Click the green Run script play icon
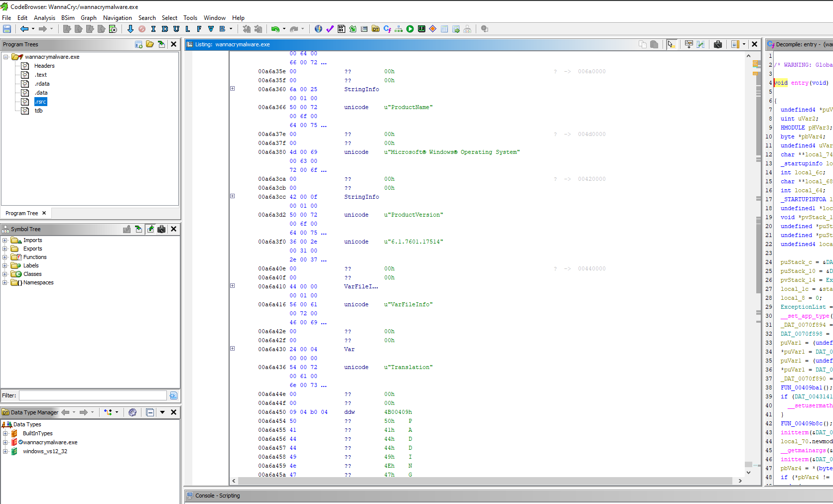This screenshot has height=504, width=833. tap(410, 29)
